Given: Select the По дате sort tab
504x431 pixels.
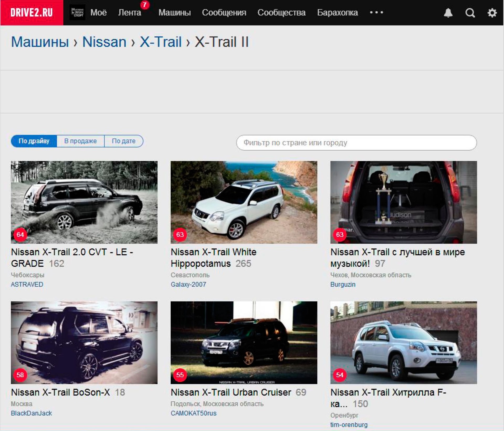Looking at the screenshot, I should click(x=124, y=141).
